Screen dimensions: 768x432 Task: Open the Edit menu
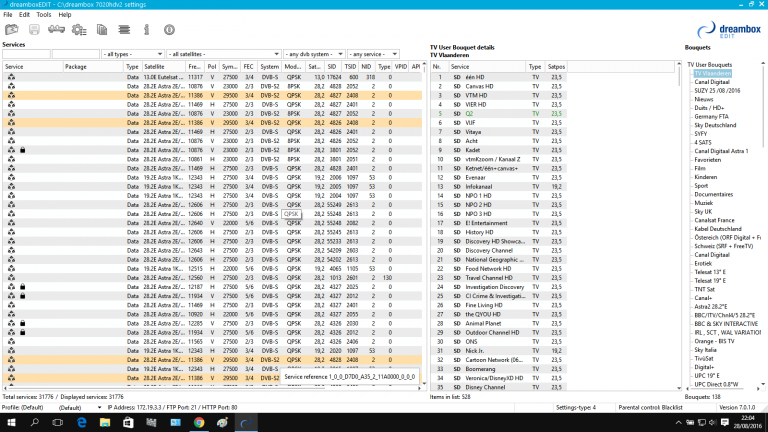(x=24, y=15)
